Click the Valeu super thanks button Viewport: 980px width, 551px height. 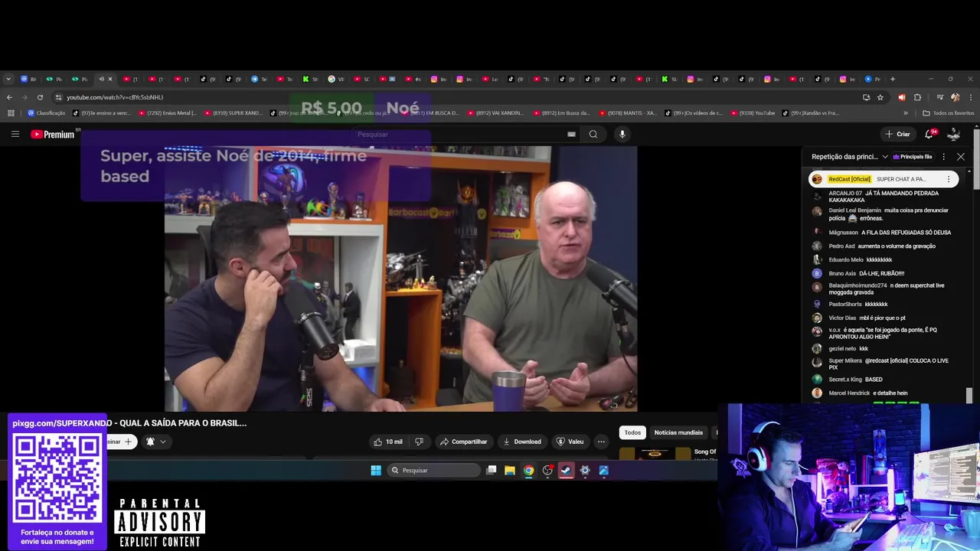coord(570,442)
